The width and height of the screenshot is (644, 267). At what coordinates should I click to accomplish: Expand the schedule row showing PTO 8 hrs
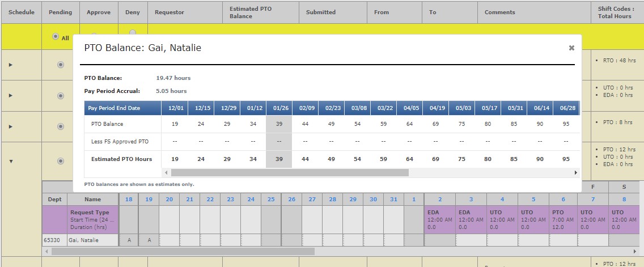[10, 126]
